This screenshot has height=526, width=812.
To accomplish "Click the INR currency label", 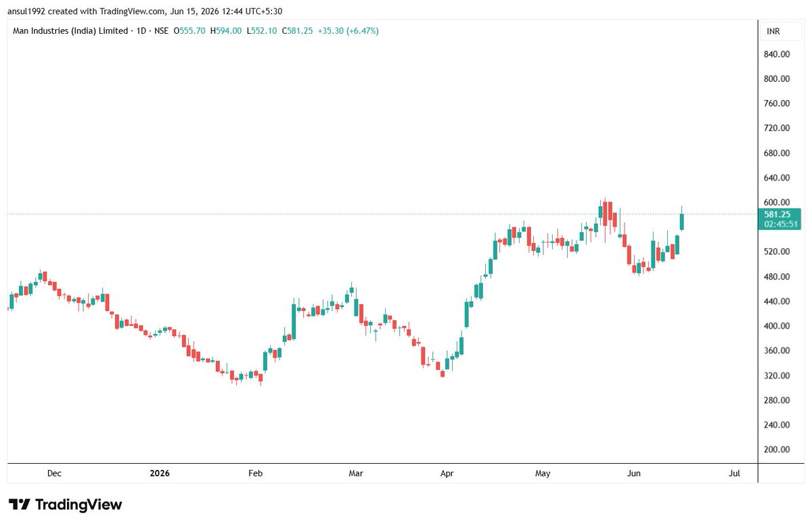I will (x=773, y=32).
